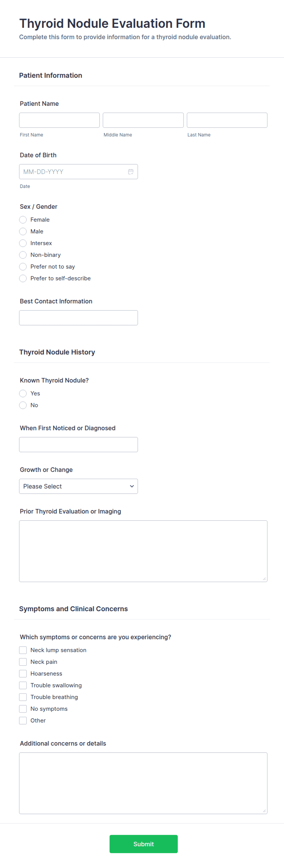Check the Neck lump sensation symptom

coord(23,650)
